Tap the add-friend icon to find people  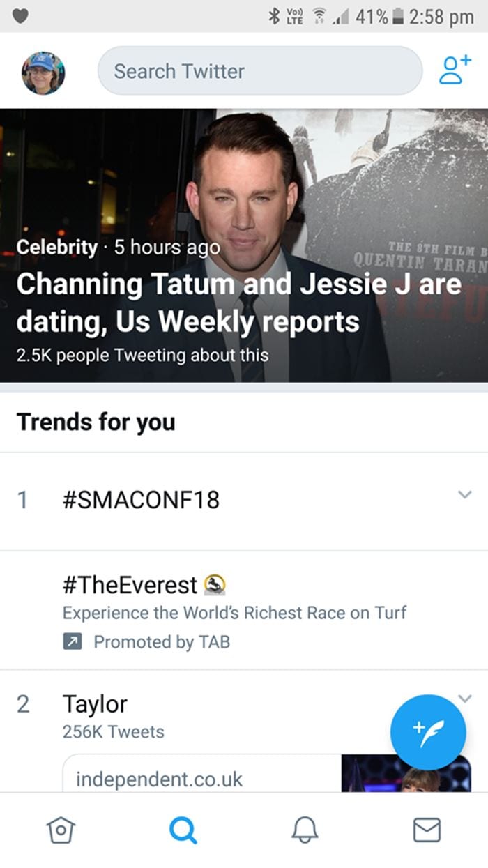(452, 70)
